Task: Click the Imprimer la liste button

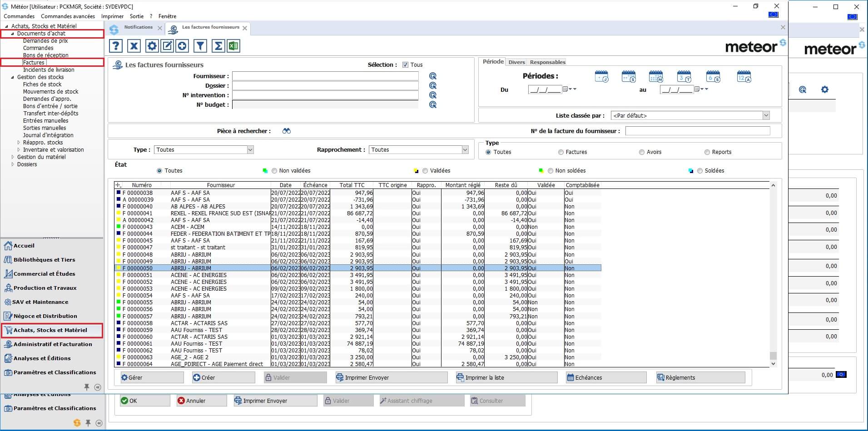Action: coord(506,377)
